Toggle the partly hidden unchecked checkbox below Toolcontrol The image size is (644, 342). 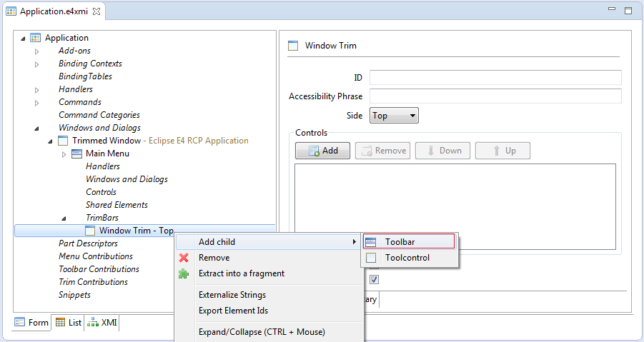pyautogui.click(x=374, y=266)
